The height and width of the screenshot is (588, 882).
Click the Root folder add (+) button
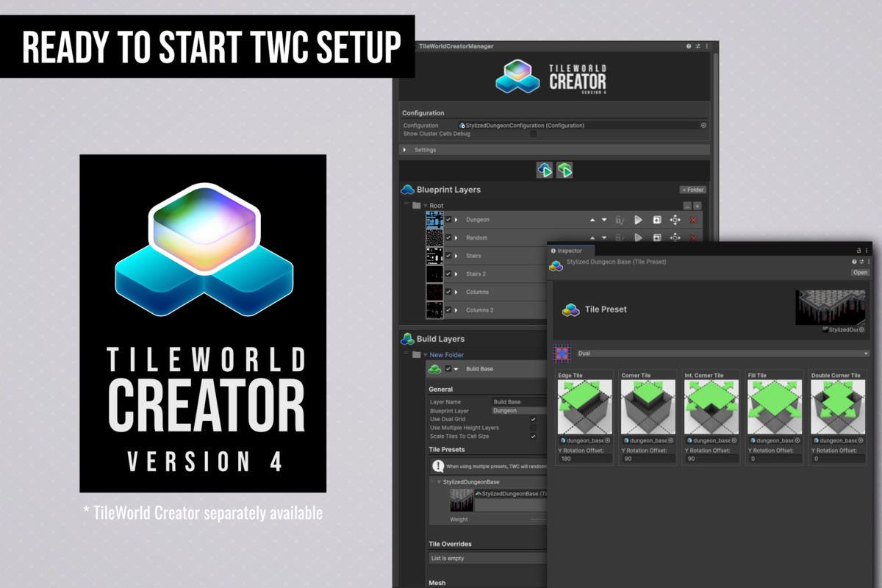pyautogui.click(x=698, y=207)
